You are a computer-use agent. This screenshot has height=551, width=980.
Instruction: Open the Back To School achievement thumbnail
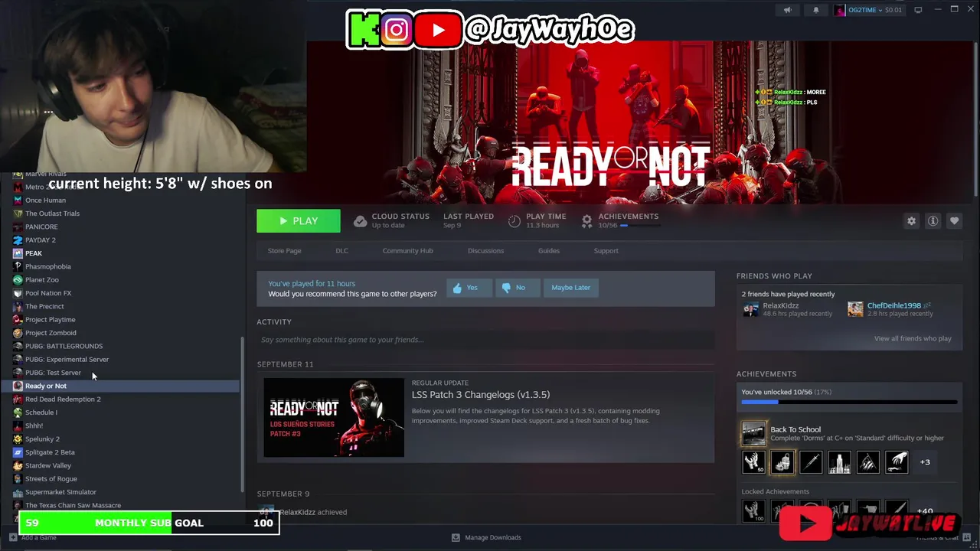click(754, 434)
